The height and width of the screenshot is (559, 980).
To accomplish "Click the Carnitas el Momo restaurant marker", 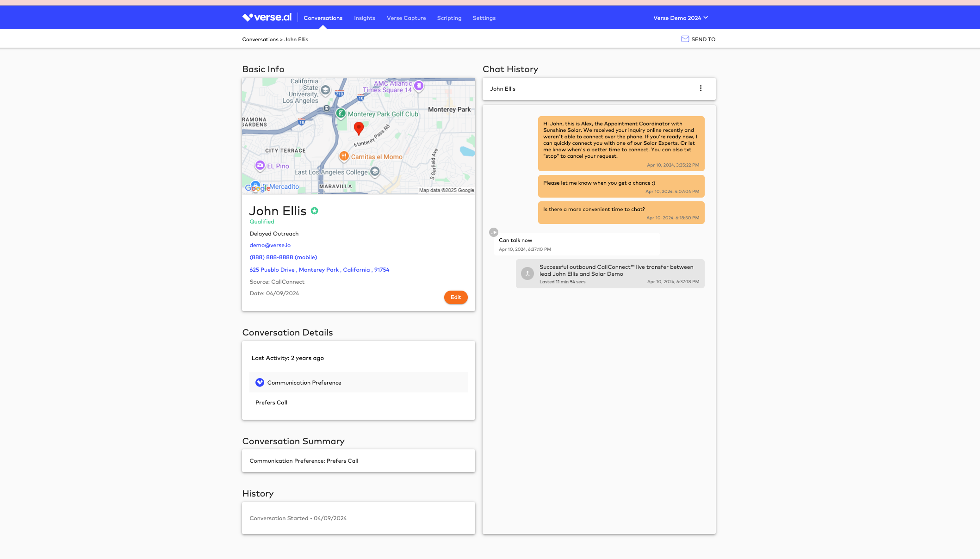I will [344, 156].
